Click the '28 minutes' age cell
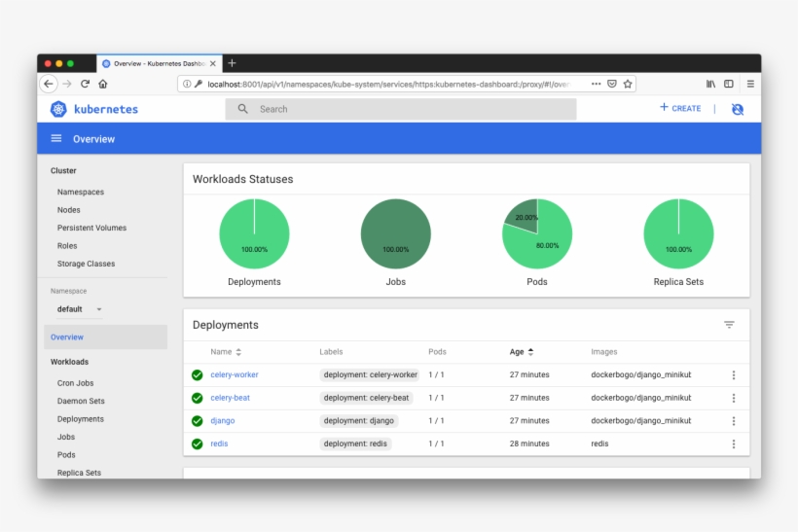 pyautogui.click(x=529, y=443)
